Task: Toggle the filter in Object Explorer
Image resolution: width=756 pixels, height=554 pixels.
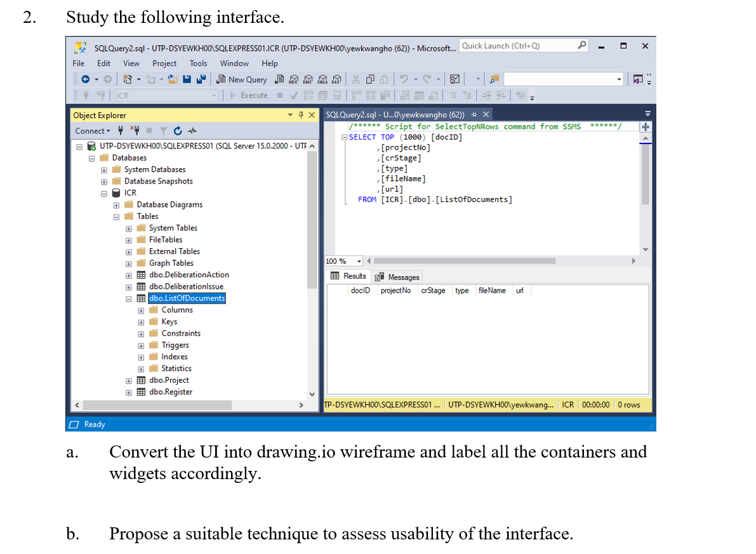Action: click(163, 130)
